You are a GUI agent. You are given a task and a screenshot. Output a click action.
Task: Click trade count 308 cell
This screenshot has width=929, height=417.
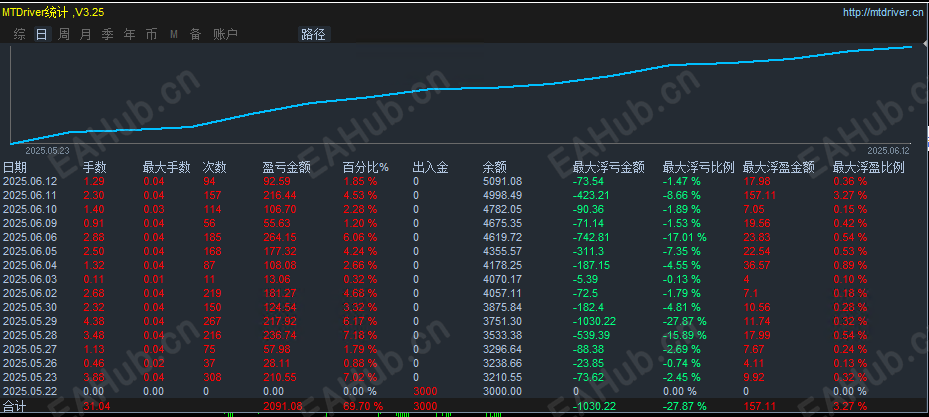tap(212, 377)
